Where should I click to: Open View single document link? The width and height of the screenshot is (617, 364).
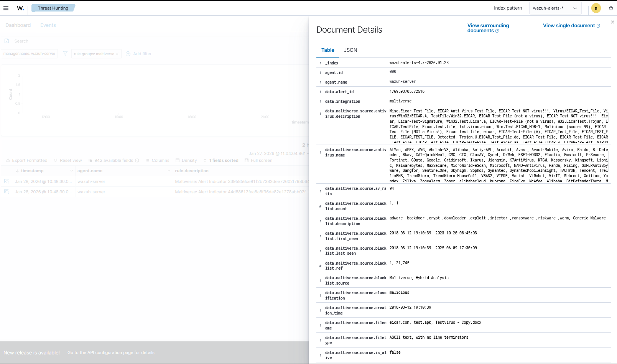click(571, 26)
